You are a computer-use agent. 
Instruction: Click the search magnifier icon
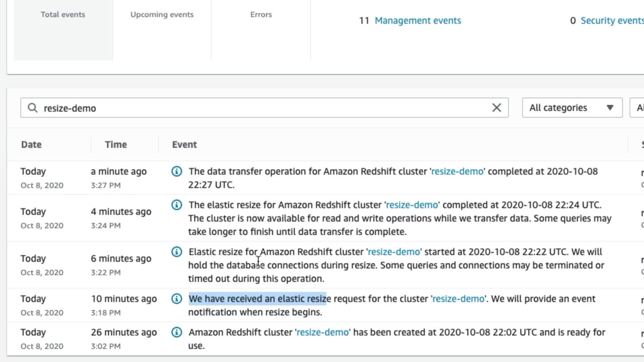33,108
